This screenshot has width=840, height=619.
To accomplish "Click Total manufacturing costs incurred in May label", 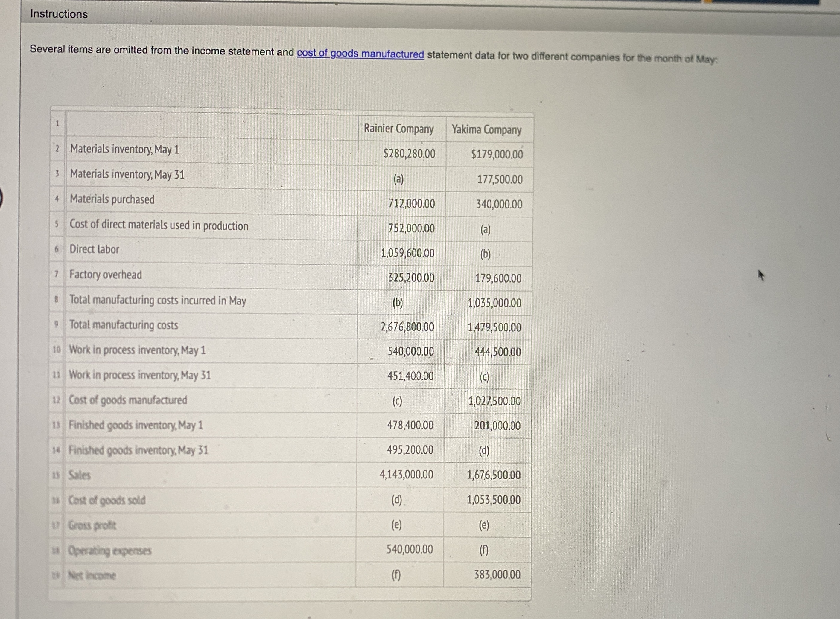I will coord(158,300).
